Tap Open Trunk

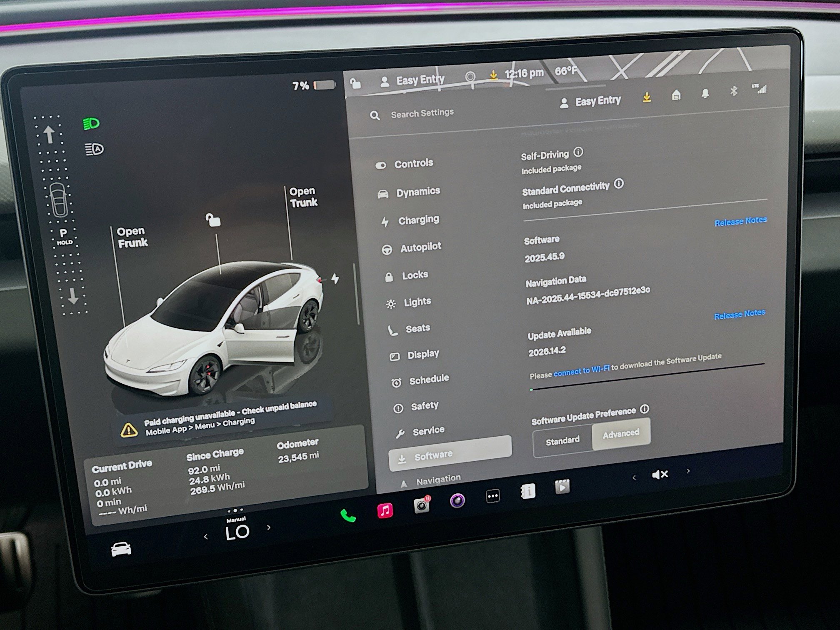click(304, 197)
